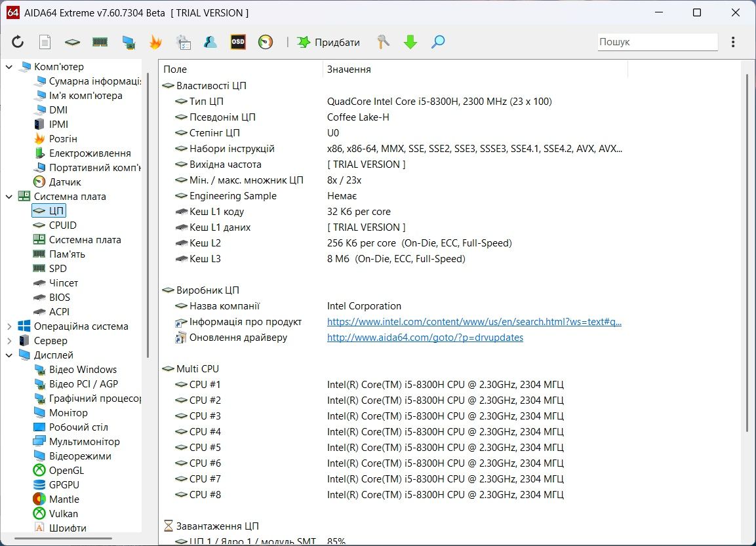This screenshot has width=756, height=546.
Task: Open the Датчик sensor item
Action: pos(58,182)
